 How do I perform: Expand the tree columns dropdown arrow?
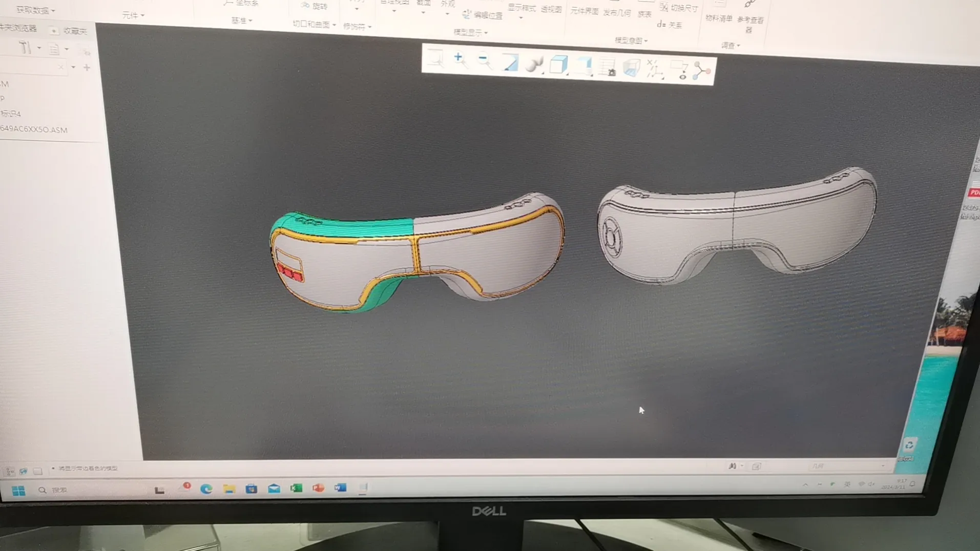click(67, 50)
